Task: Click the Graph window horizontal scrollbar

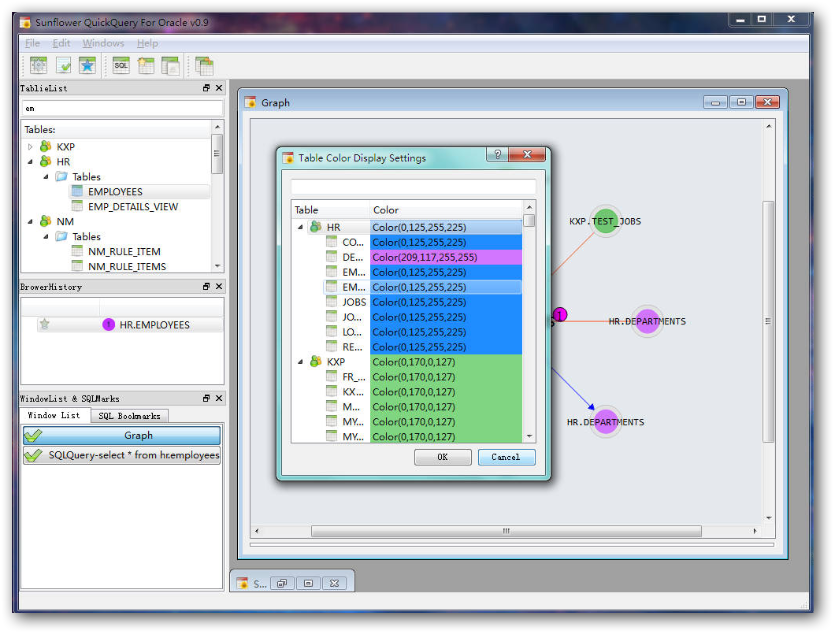Action: [506, 531]
